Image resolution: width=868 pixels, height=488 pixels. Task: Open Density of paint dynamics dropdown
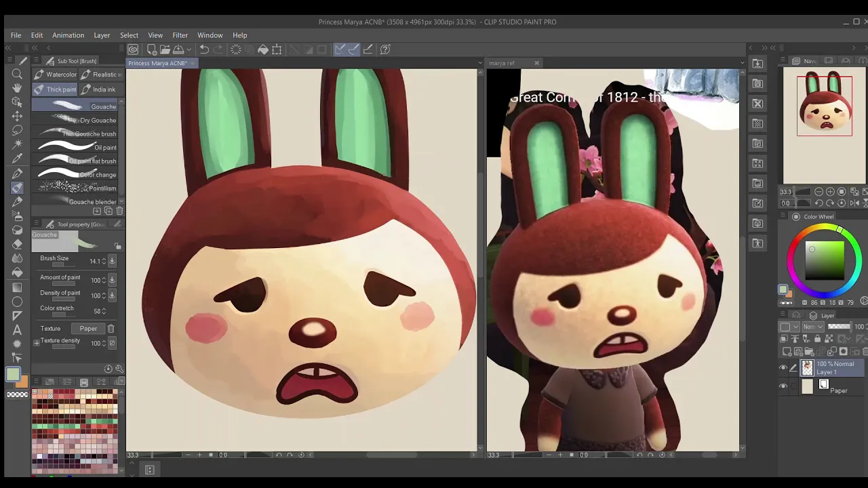[x=112, y=296]
